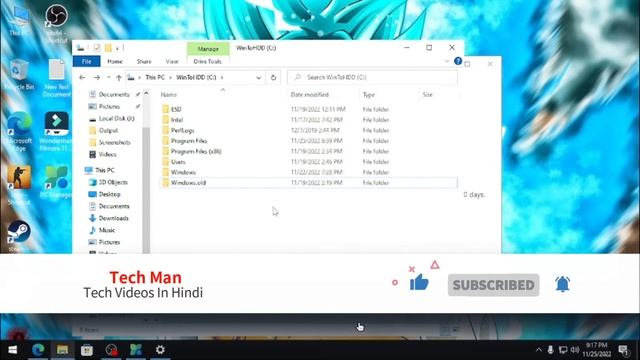Click the Search WinToHDD (C:) field
The width and height of the screenshot is (640, 360).
pos(372,77)
